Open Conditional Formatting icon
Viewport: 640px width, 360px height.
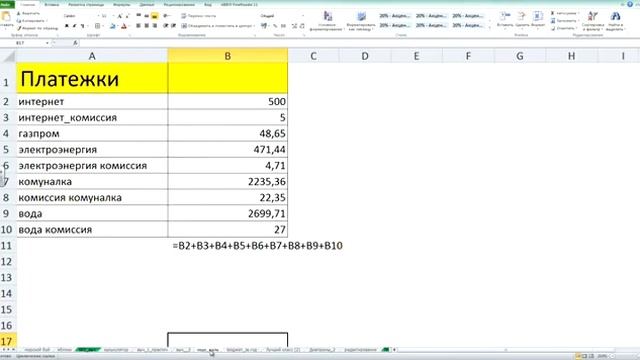point(327,16)
